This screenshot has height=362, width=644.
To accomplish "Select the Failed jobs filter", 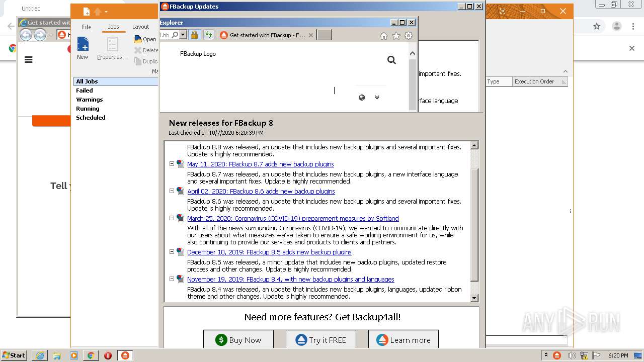I will [x=85, y=90].
